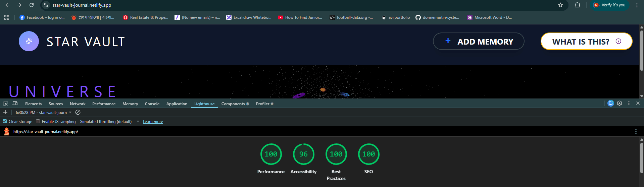The image size is (644, 187).
Task: Open the How To Find Junior YouTube bookmark
Action: click(x=300, y=17)
